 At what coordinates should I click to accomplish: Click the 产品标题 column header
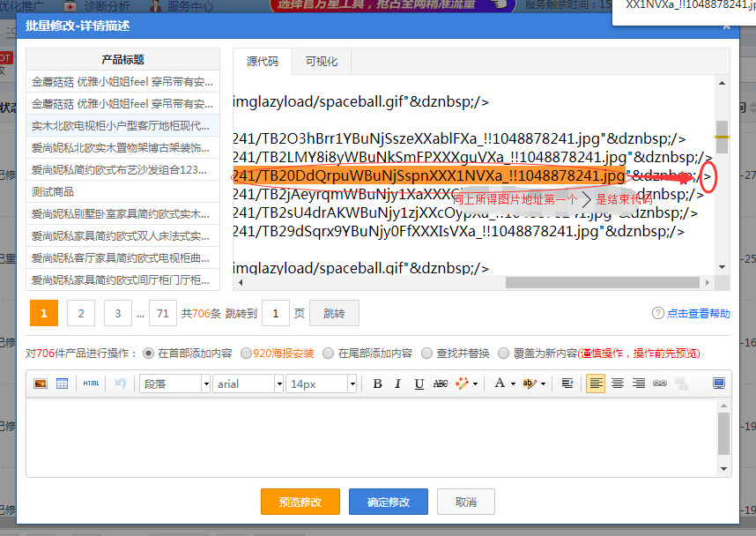pos(123,59)
